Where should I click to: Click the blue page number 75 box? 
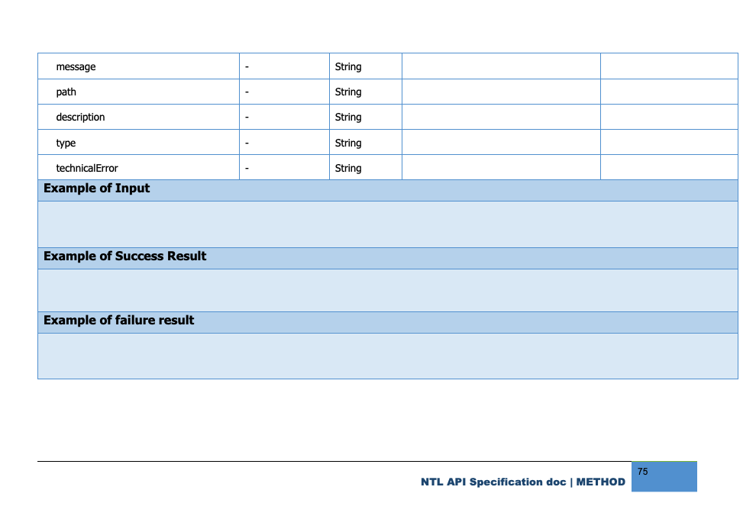664,477
